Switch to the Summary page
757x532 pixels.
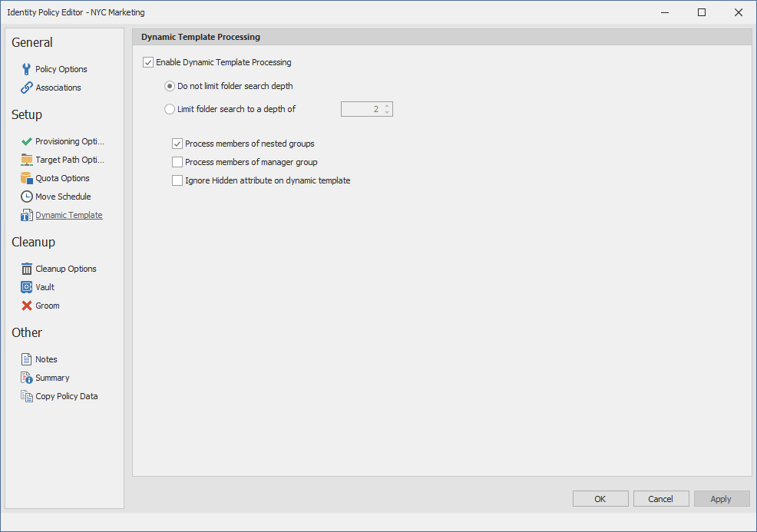point(51,378)
